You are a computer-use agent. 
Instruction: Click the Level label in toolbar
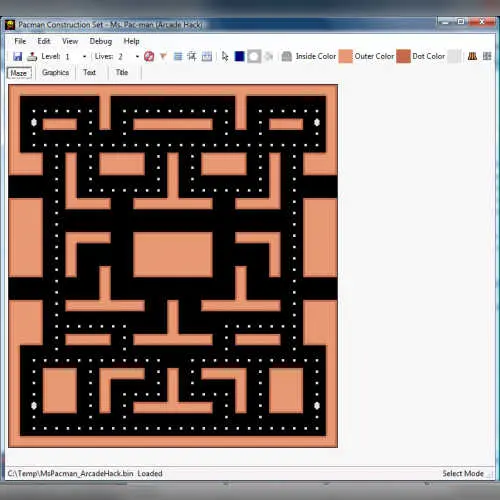(51, 56)
